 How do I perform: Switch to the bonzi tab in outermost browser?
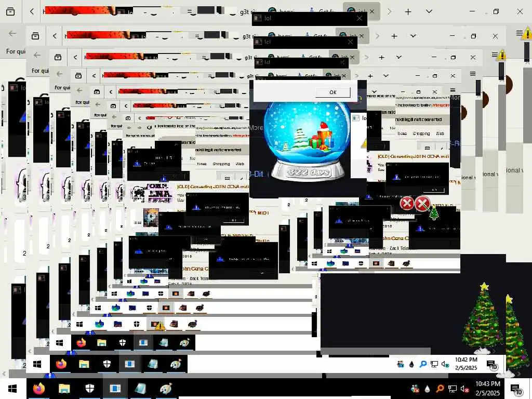[x=282, y=12]
